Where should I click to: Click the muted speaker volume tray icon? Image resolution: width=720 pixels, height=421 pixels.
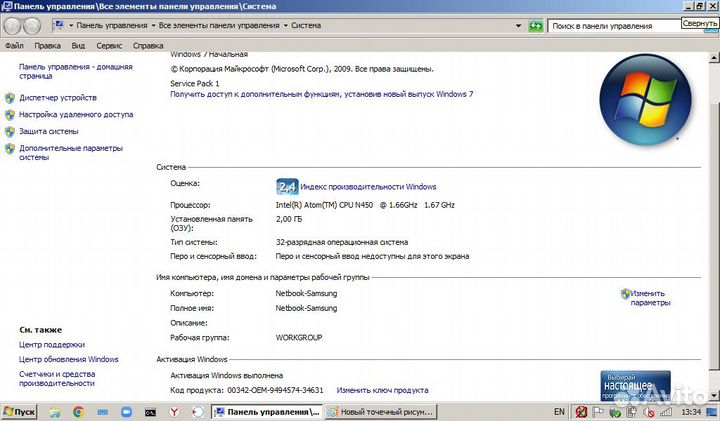coord(648,412)
